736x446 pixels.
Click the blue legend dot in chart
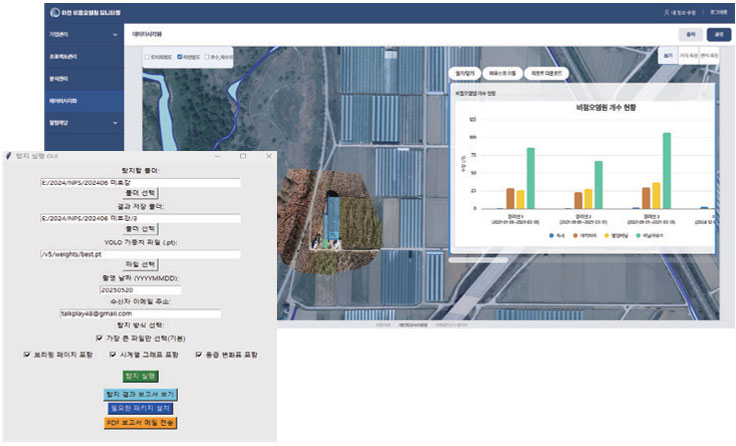[551, 236]
